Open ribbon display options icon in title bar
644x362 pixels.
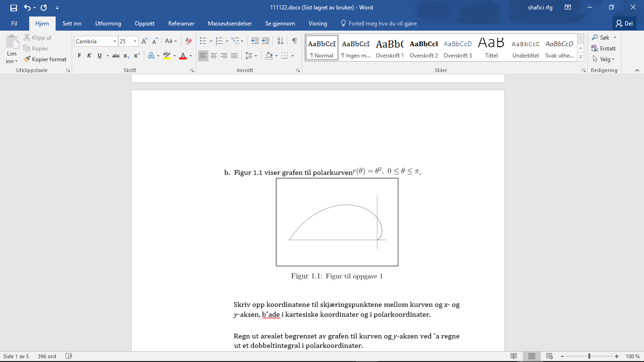click(568, 8)
